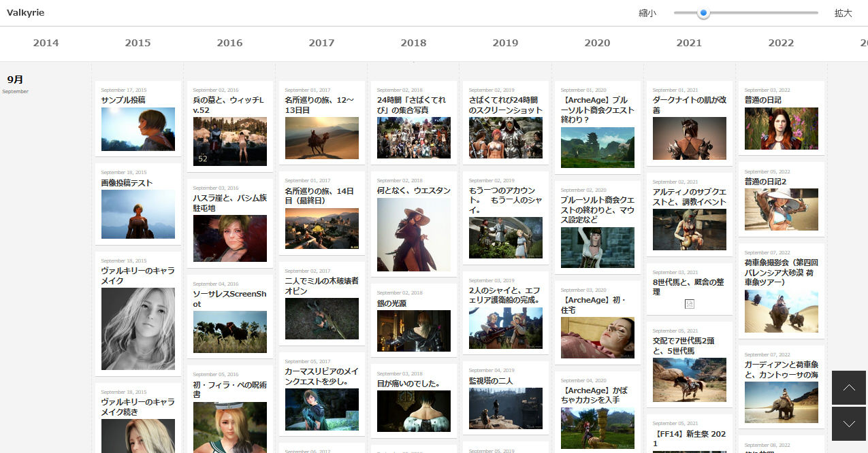
Task: Click the scroll-down arrow button
Action: [849, 424]
